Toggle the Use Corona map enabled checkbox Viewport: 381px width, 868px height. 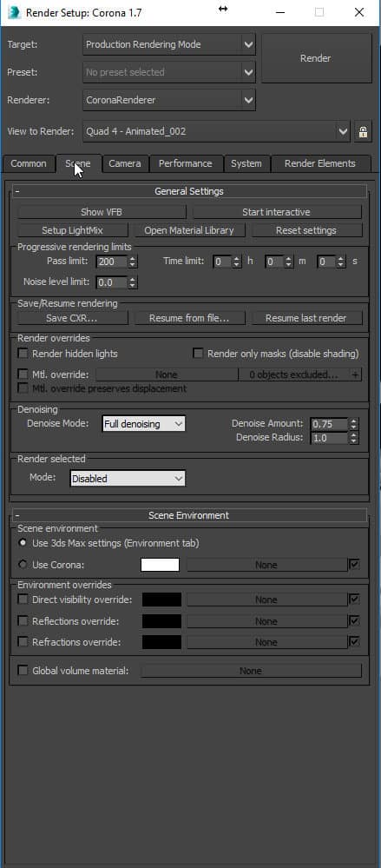pyautogui.click(x=354, y=565)
